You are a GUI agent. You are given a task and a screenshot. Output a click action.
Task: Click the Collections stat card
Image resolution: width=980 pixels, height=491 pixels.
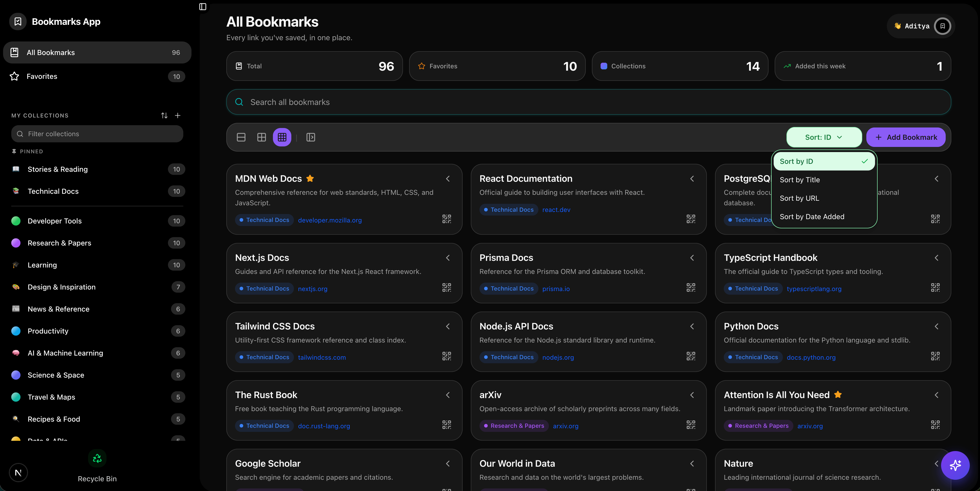[680, 66]
